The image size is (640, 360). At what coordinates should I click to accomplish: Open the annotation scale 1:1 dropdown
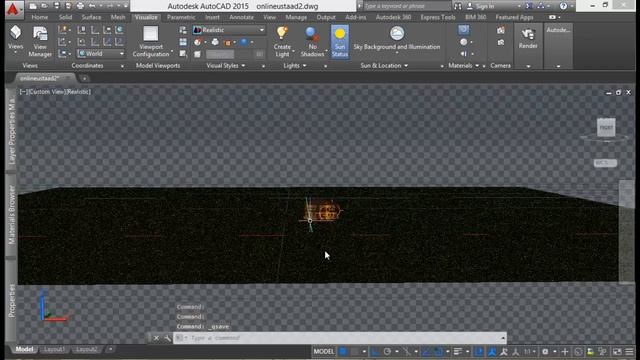pos(530,351)
